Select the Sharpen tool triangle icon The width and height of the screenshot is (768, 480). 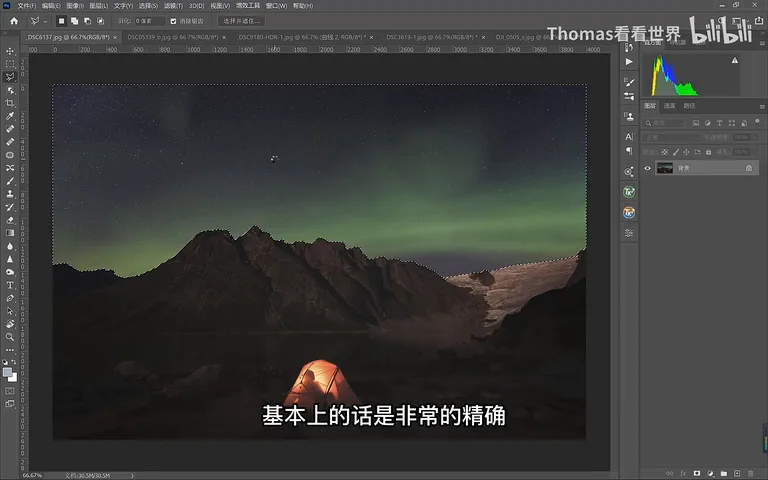[10, 259]
